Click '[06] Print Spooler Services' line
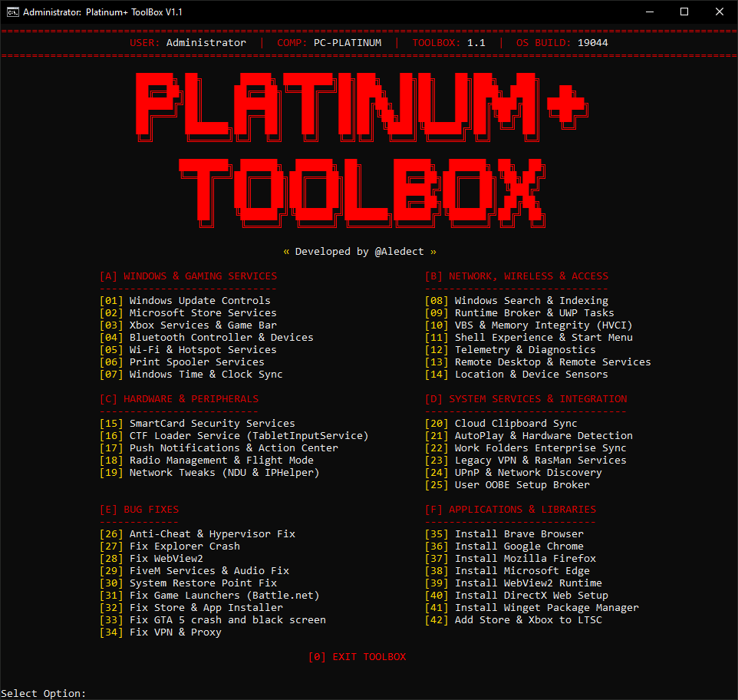 tap(182, 362)
